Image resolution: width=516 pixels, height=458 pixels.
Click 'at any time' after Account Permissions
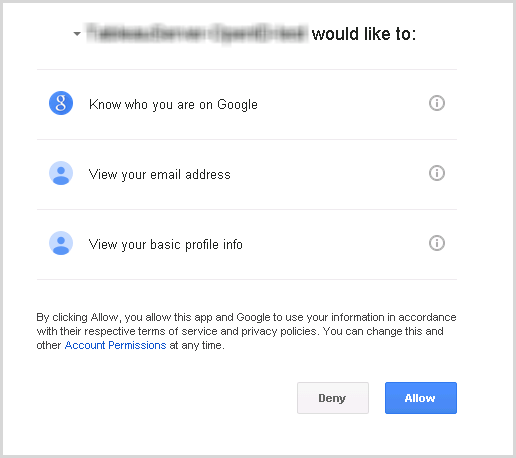[x=197, y=345]
